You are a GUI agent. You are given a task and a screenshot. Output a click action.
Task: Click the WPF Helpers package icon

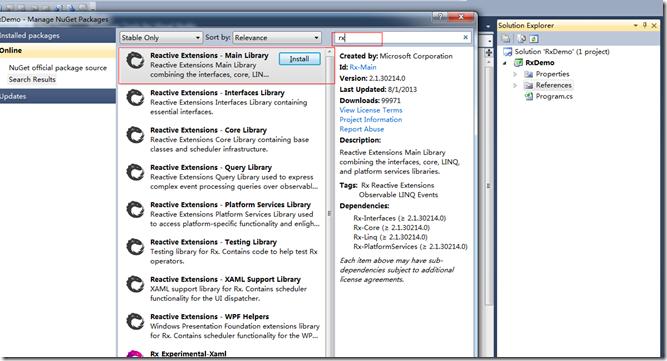click(135, 322)
